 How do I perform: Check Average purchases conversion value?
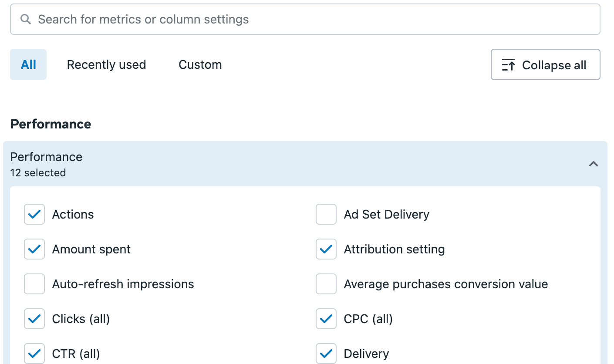point(326,284)
